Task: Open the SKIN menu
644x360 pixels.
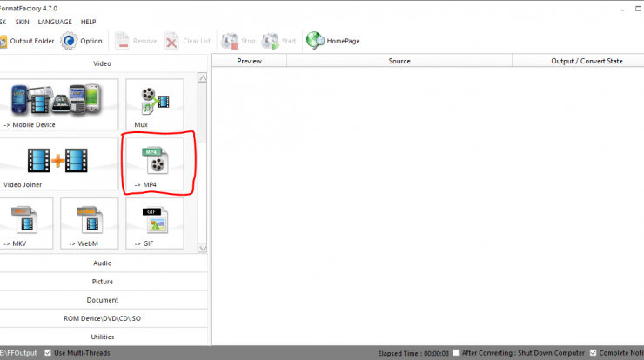Action: 22,22
